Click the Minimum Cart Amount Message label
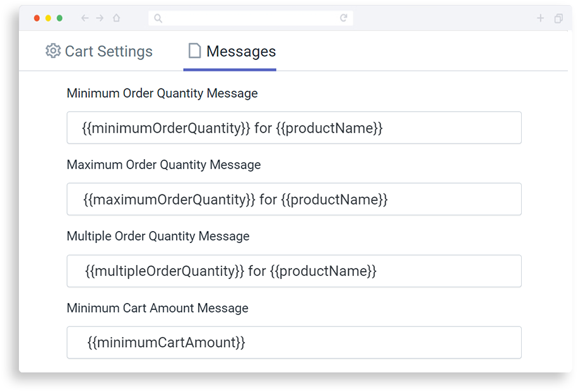 coord(157,308)
